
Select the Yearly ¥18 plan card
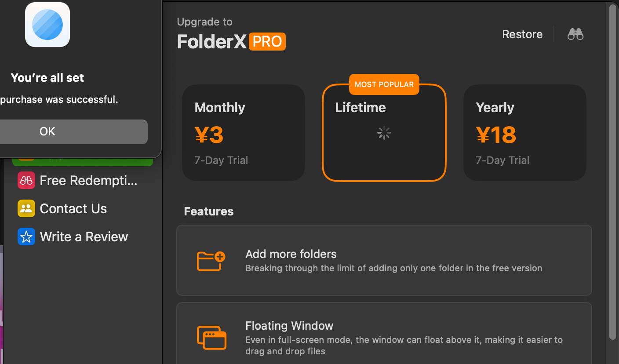point(525,132)
